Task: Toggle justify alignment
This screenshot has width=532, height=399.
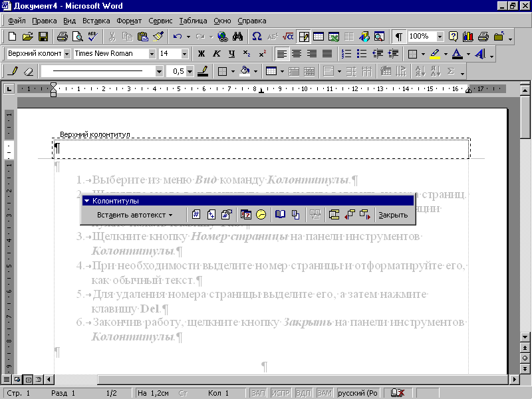Action: point(327,54)
